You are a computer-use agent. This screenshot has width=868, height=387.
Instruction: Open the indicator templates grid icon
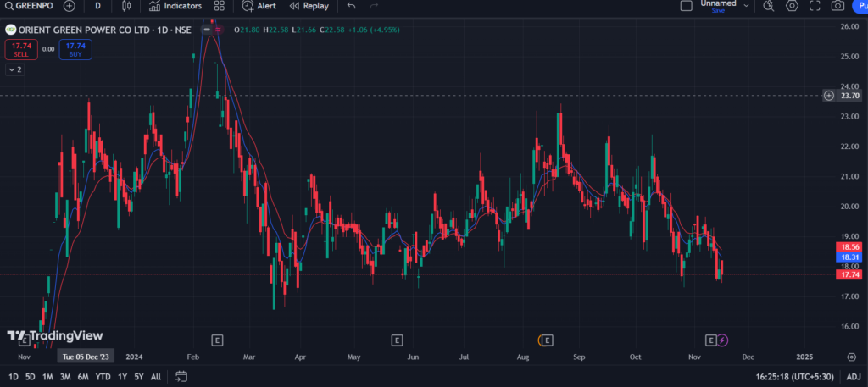click(x=220, y=6)
